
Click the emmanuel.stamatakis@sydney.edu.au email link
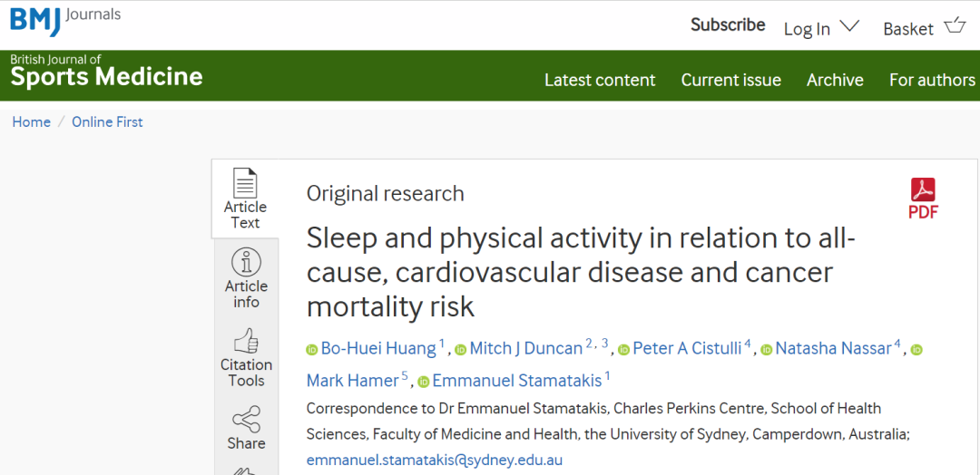(x=435, y=460)
